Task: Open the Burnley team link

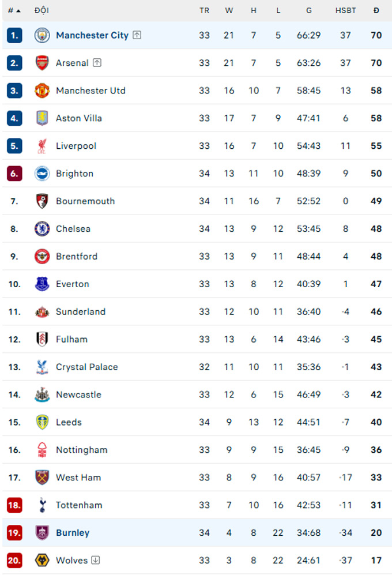Action: click(73, 533)
